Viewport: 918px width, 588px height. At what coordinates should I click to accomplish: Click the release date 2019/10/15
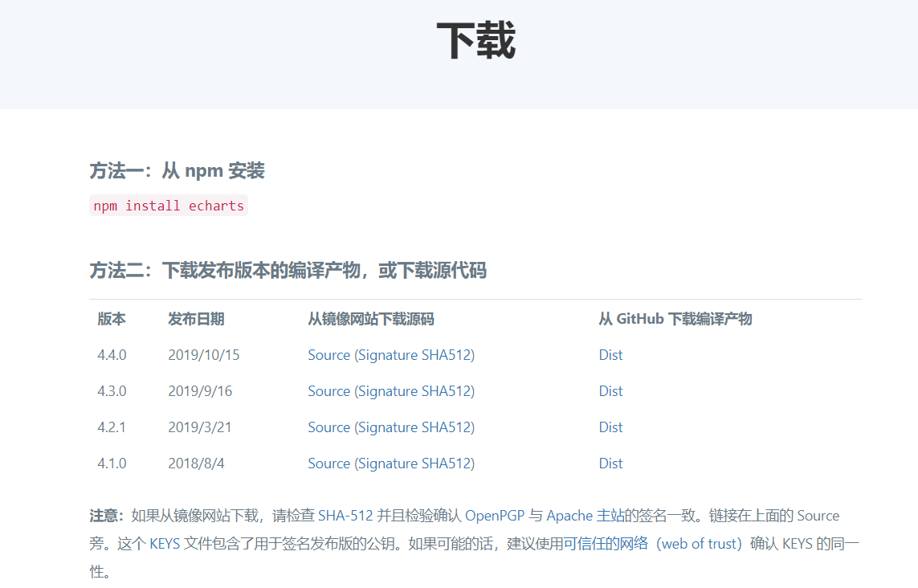(204, 355)
